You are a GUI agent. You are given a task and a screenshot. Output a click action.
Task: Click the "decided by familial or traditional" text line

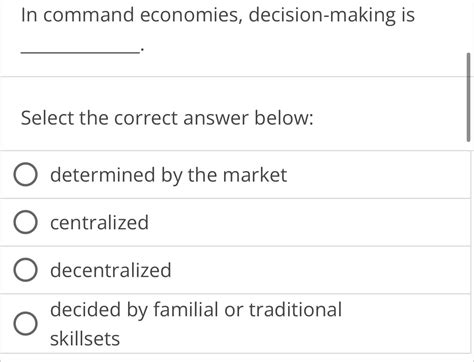(x=196, y=310)
